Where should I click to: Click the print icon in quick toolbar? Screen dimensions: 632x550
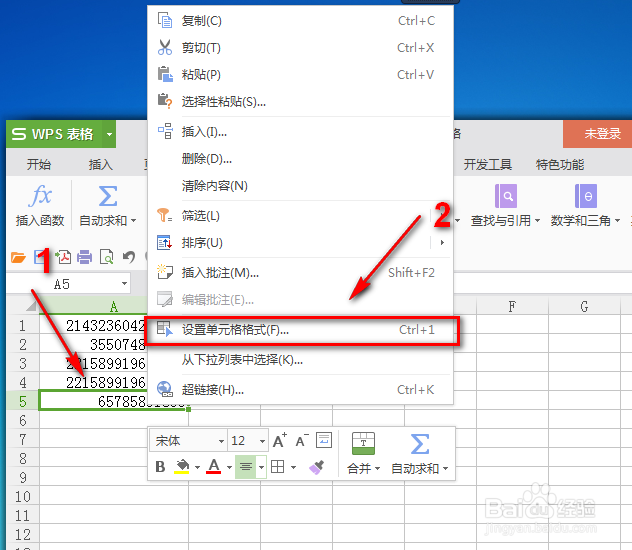coord(85,257)
